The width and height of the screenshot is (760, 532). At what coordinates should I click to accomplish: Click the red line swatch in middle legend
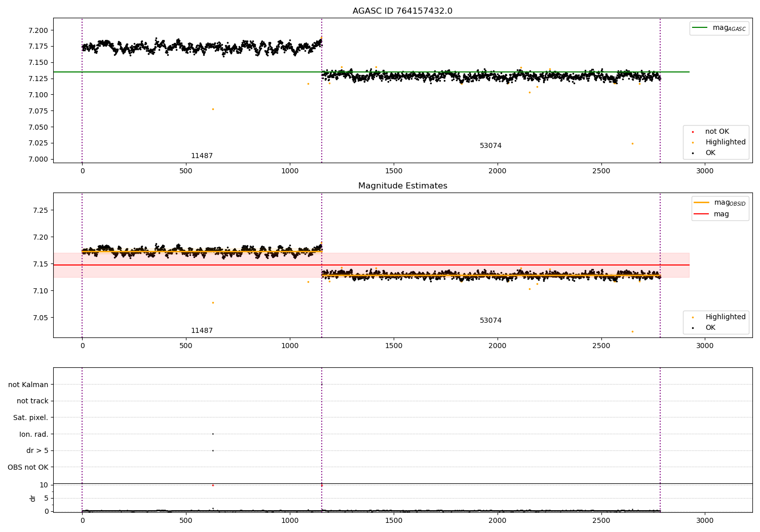click(701, 214)
